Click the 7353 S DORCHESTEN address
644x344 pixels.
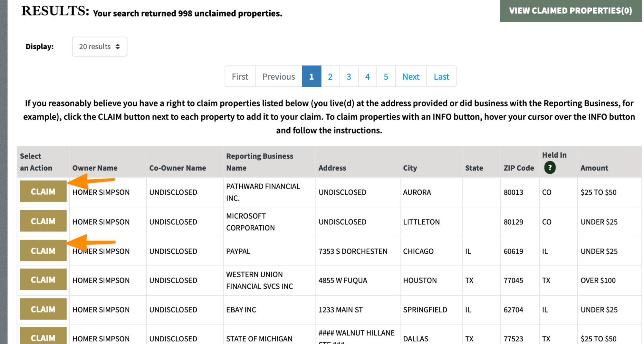(353, 251)
